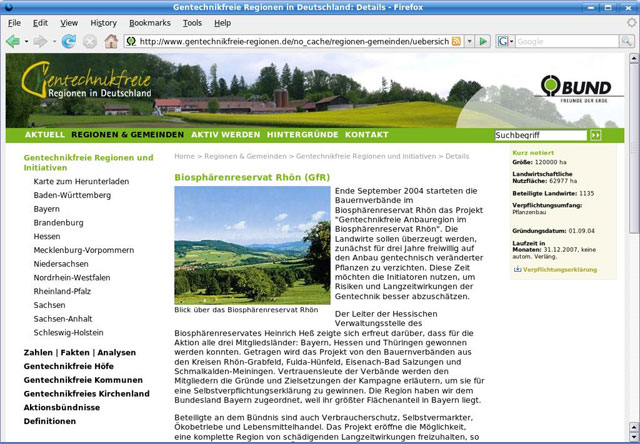Open the Tools menu
The image size is (640, 444).
192,23
